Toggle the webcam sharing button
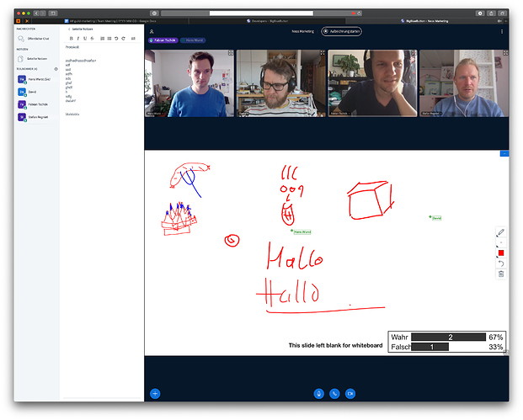Viewport: 523px width, 420px height. point(350,393)
